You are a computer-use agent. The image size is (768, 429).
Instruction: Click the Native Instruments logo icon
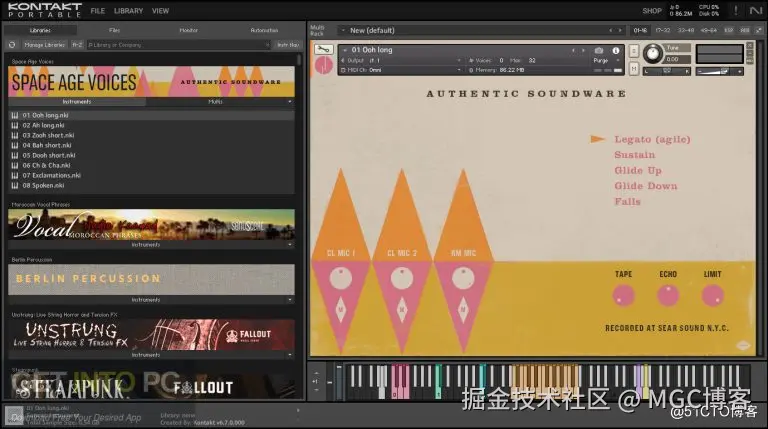point(755,10)
